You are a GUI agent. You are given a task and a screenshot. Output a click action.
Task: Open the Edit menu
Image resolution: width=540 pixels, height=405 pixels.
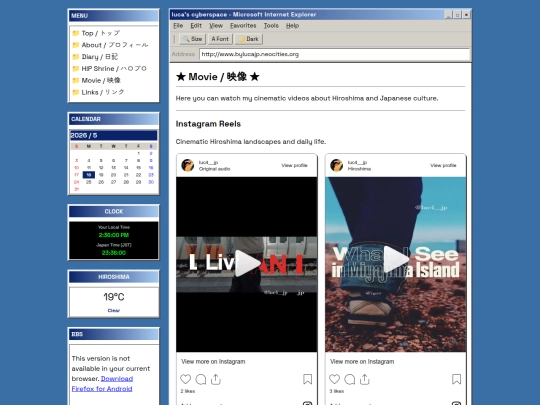tap(196, 25)
